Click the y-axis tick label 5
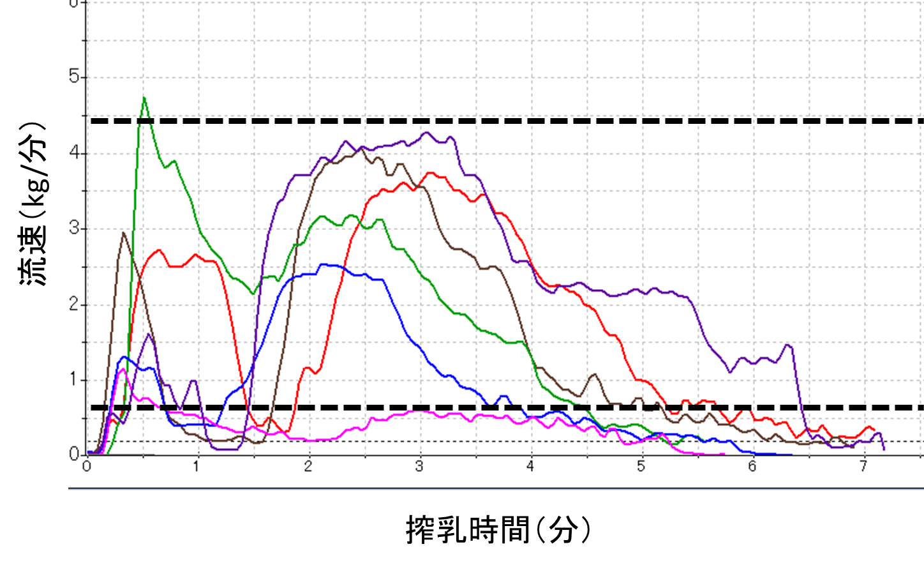 pos(75,77)
